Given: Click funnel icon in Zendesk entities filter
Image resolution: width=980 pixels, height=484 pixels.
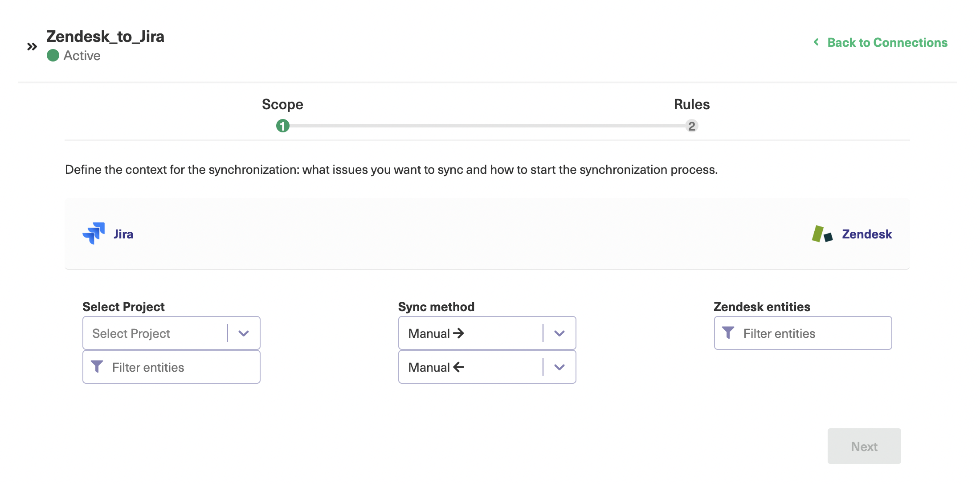Looking at the screenshot, I should 728,333.
